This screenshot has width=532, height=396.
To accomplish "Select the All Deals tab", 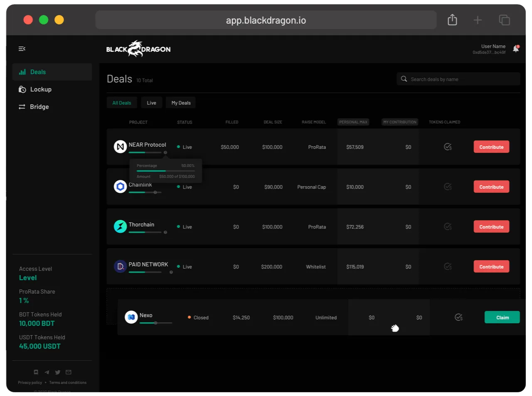I will tap(122, 103).
